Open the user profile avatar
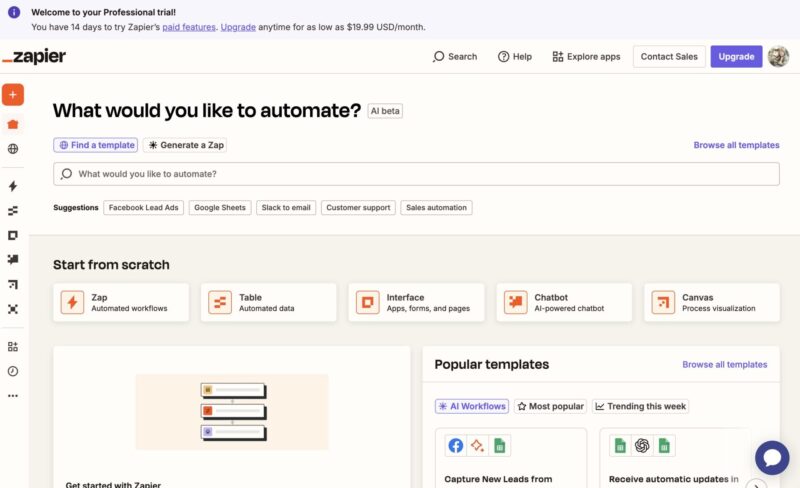This screenshot has width=800, height=488. [778, 56]
